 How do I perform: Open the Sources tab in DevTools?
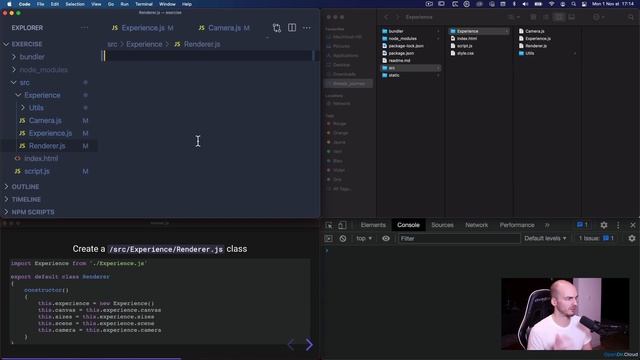click(442, 225)
